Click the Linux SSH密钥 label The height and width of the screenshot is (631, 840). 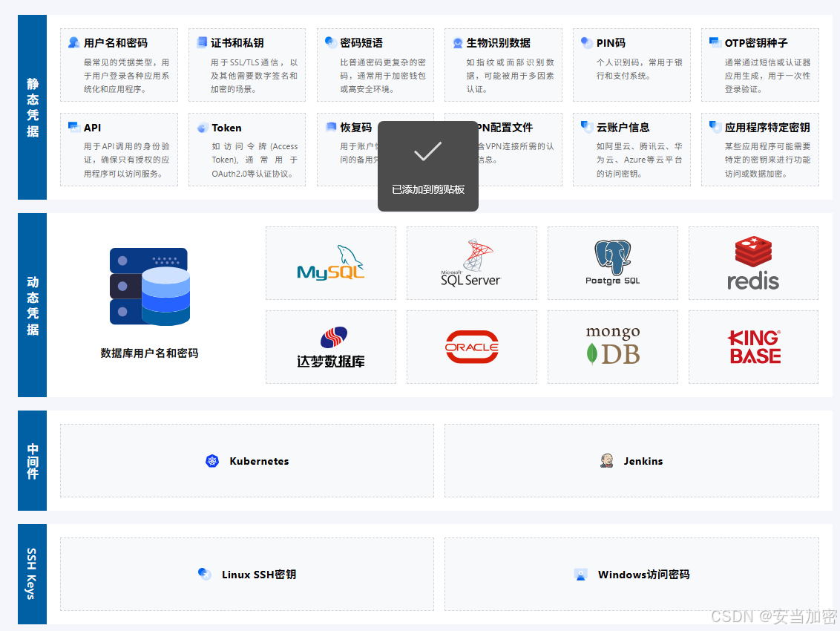point(259,574)
